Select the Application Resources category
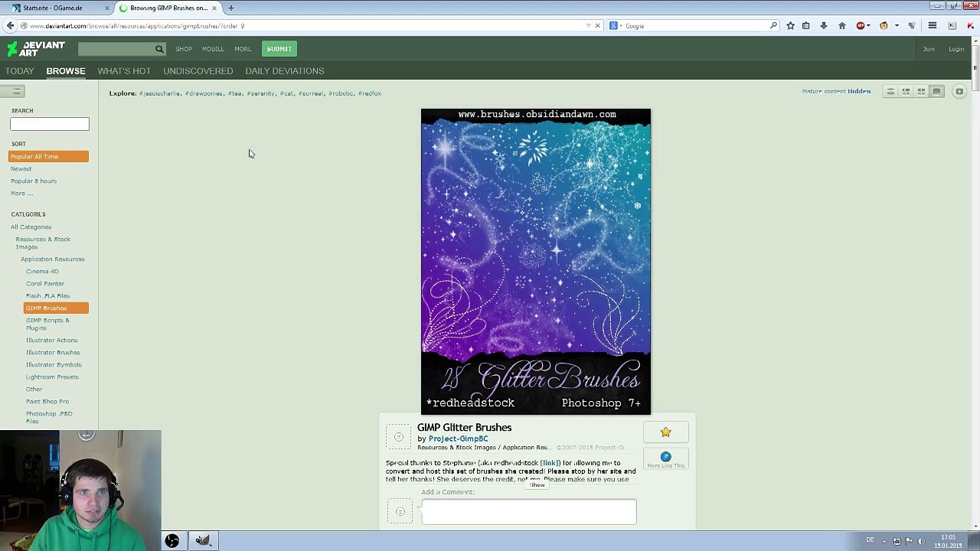 (53, 259)
